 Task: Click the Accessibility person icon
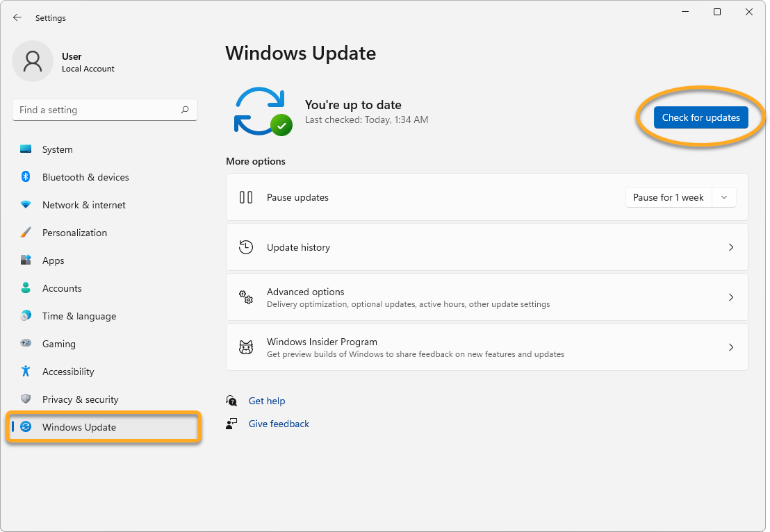26,372
